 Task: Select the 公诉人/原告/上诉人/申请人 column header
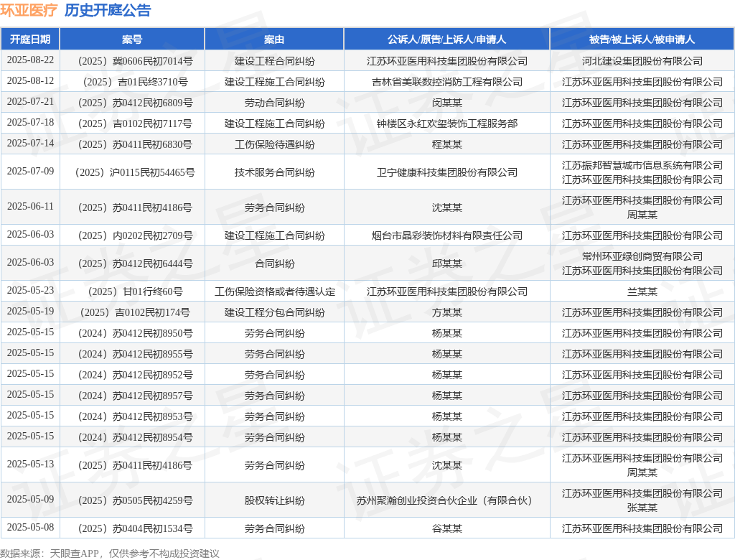click(446, 39)
